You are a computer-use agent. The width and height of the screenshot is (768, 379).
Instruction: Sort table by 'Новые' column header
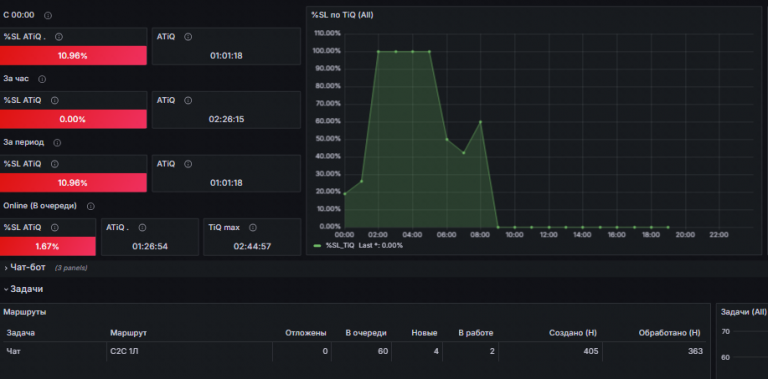pos(424,333)
